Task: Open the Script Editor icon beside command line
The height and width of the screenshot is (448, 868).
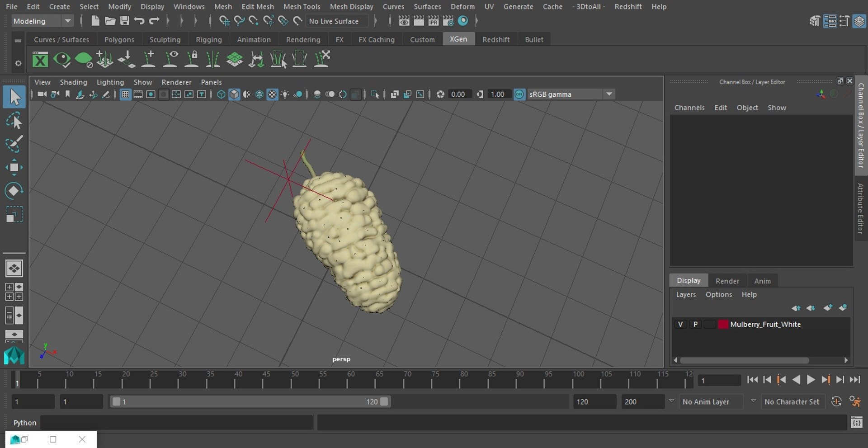Action: [856, 423]
